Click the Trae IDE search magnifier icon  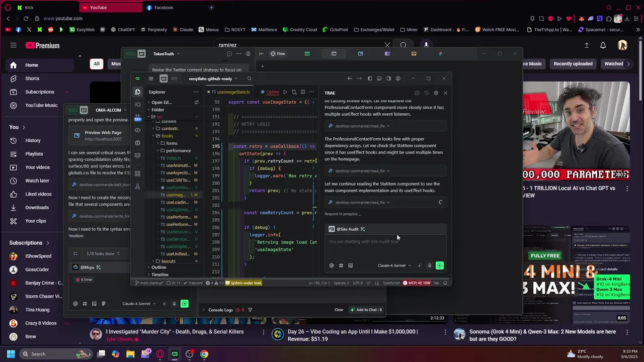point(249,78)
